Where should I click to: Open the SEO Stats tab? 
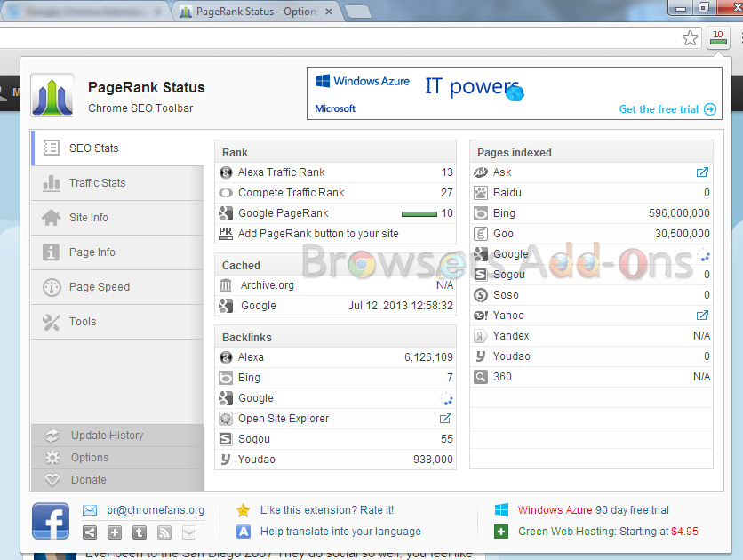pyautogui.click(x=117, y=148)
